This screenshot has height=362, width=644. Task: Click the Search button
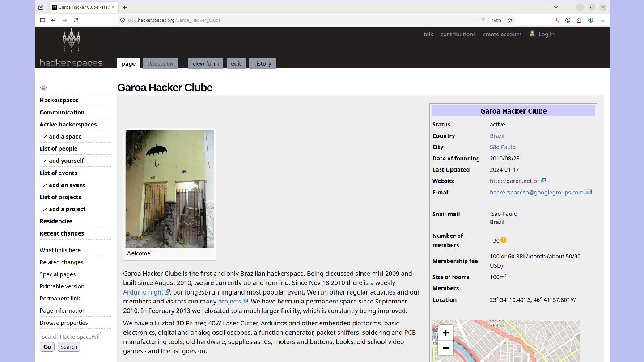[x=69, y=347]
